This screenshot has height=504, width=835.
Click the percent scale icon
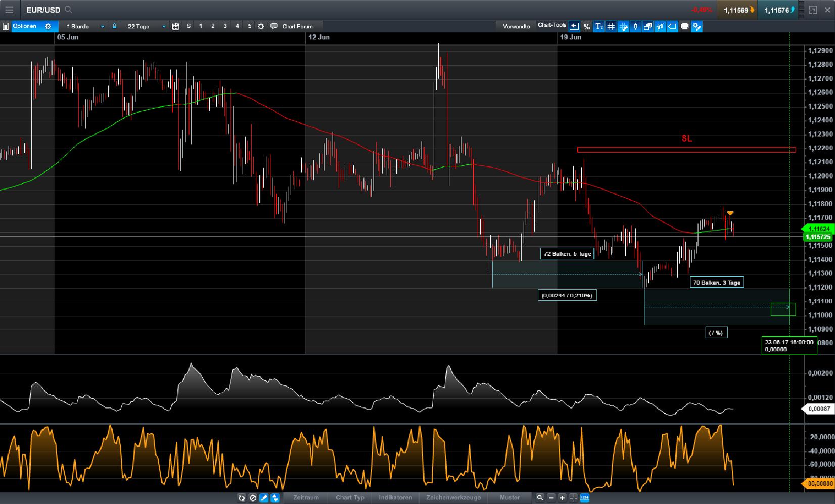(587, 26)
